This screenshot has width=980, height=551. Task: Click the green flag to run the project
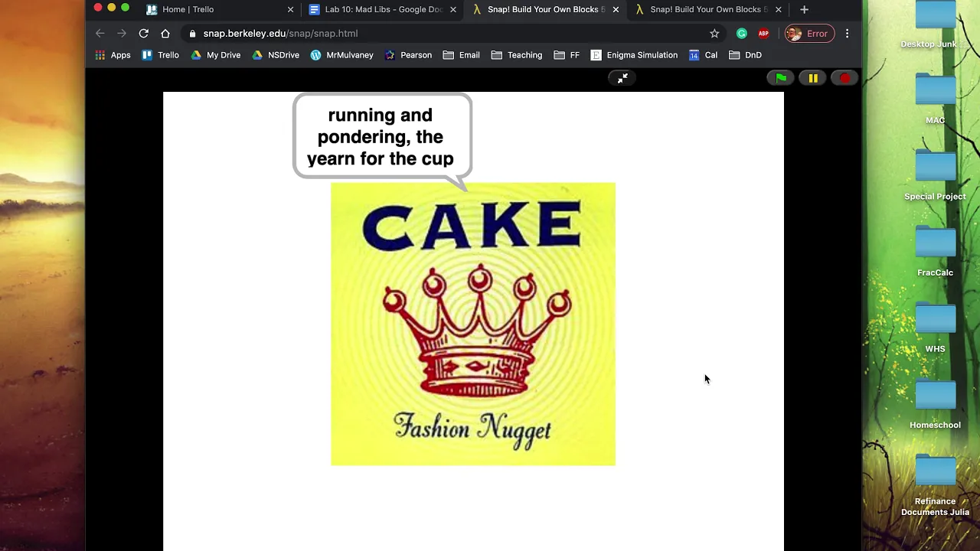point(781,78)
